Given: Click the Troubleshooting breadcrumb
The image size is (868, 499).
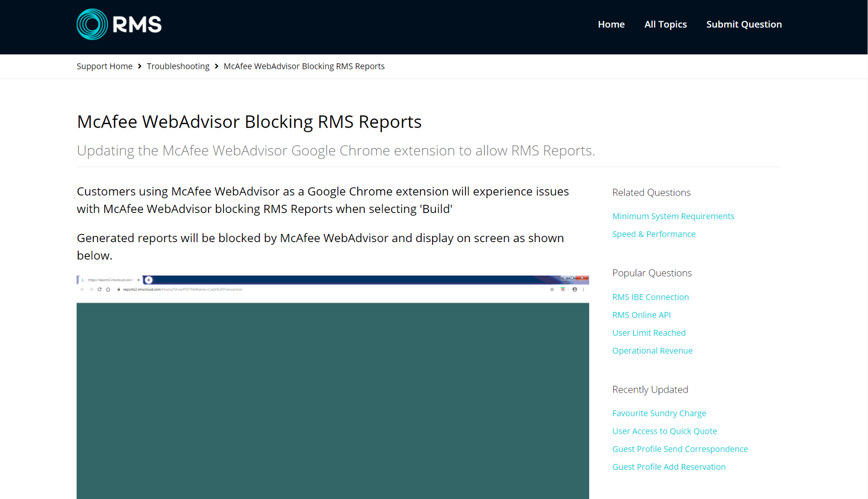Looking at the screenshot, I should click(178, 66).
